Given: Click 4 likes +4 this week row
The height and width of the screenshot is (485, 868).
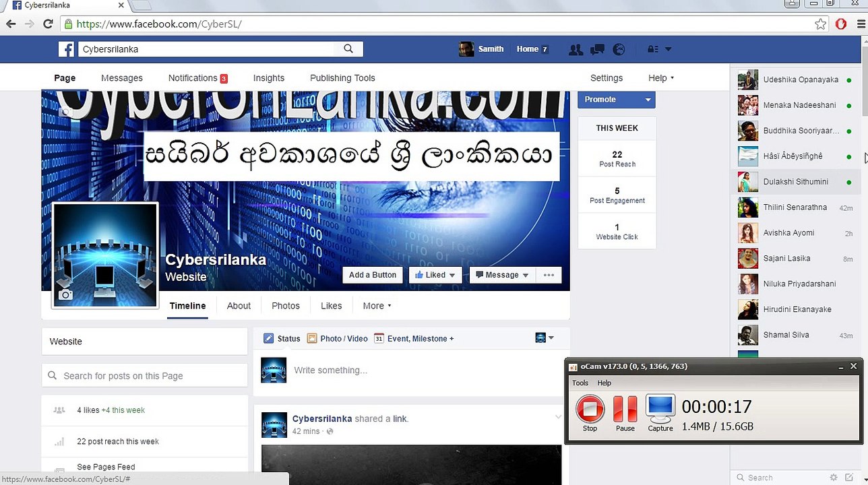Looking at the screenshot, I should (x=145, y=410).
